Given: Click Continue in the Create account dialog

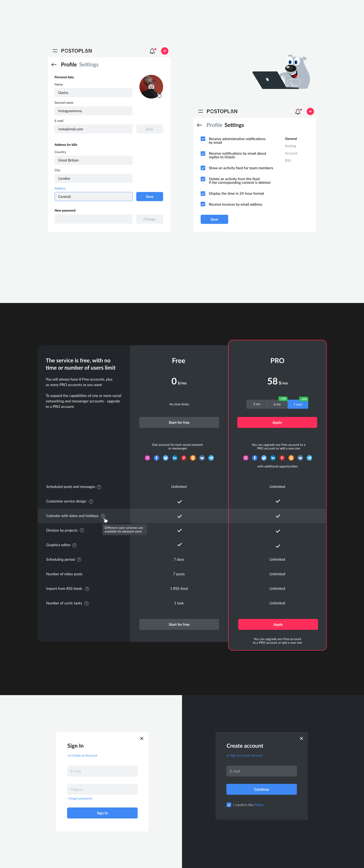Looking at the screenshot, I should pos(262,790).
